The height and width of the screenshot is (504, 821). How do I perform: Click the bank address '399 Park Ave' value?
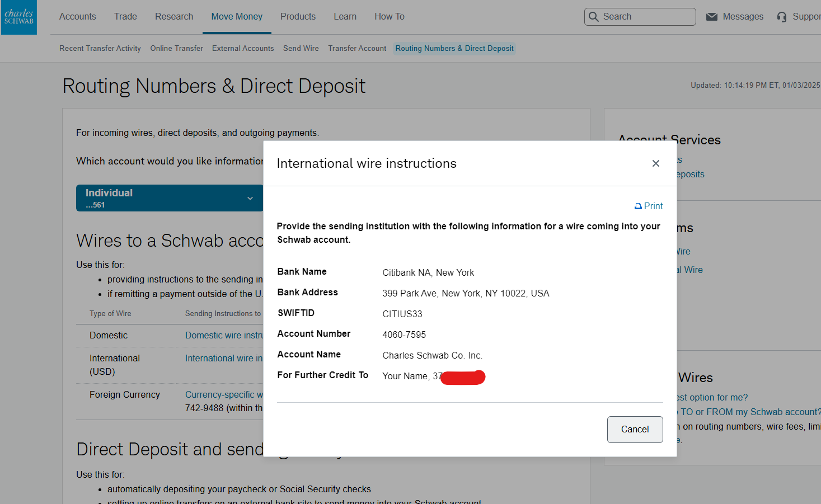tap(466, 294)
